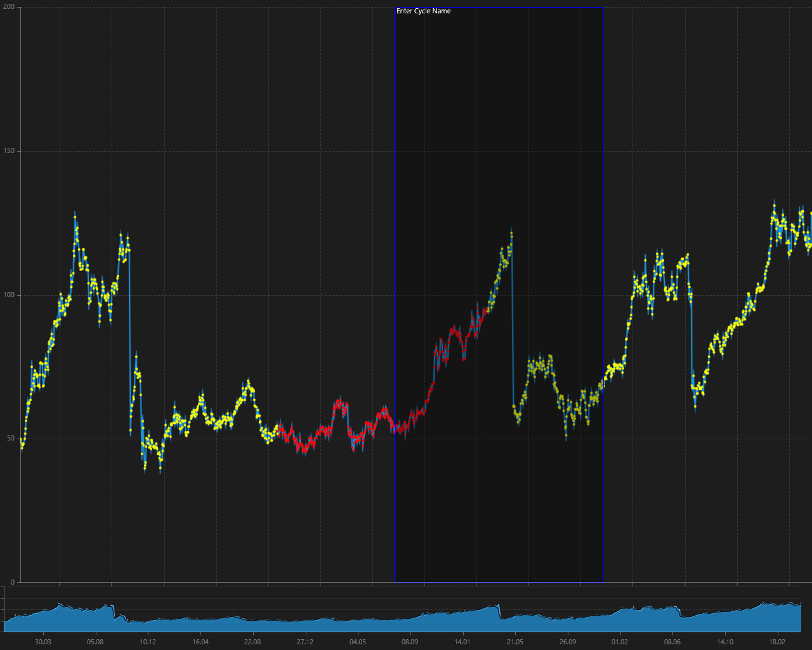Select the dark shaded cycle region

(x=499, y=295)
